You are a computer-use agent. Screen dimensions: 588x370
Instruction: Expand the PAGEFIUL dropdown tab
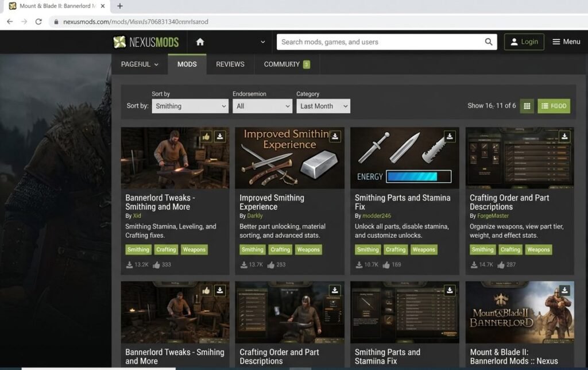coord(140,64)
